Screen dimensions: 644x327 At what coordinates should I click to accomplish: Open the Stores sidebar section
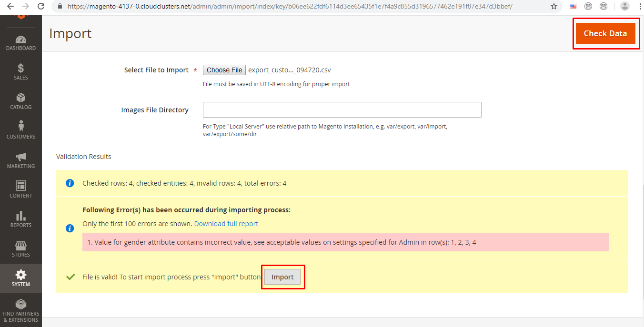pos(20,249)
